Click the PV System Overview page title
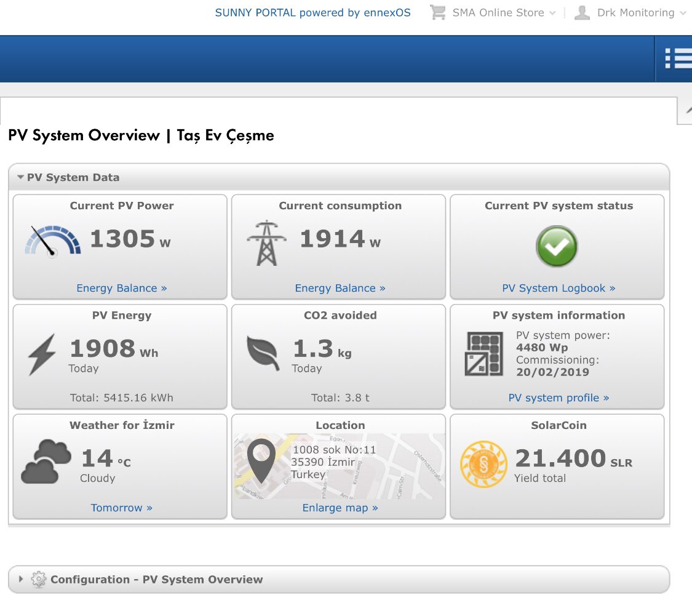This screenshot has width=692, height=616. tap(141, 135)
